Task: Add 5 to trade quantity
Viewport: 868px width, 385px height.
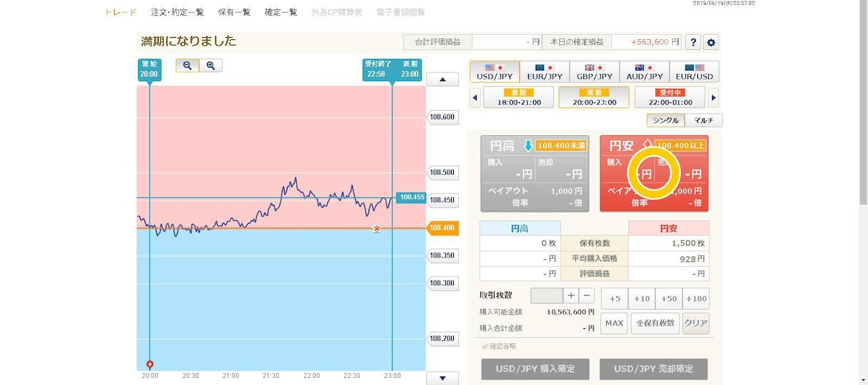Action: click(615, 299)
